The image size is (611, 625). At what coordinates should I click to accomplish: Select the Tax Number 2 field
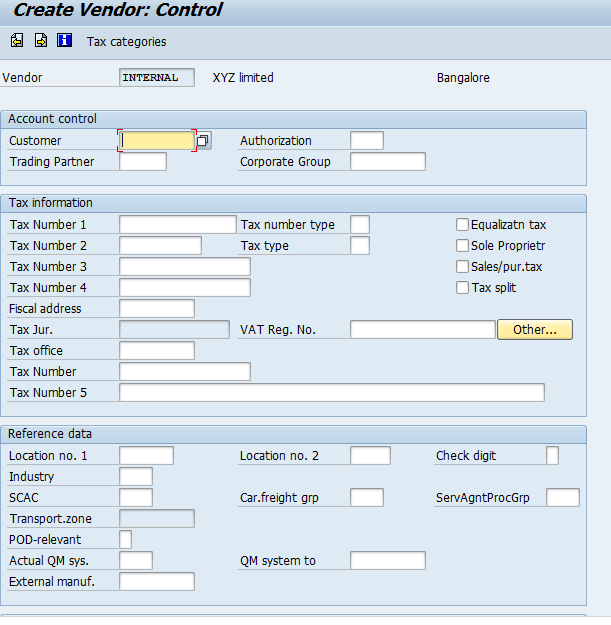pyautogui.click(x=161, y=246)
